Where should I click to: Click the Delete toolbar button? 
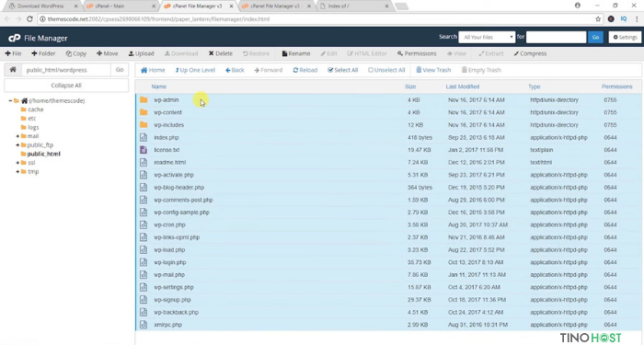click(221, 53)
